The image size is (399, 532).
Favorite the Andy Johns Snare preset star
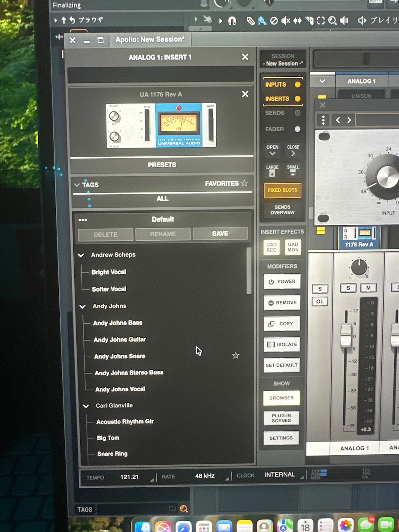[236, 355]
